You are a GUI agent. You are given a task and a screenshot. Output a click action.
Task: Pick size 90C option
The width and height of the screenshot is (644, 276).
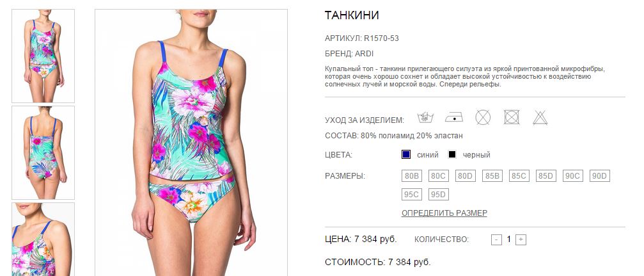572,176
